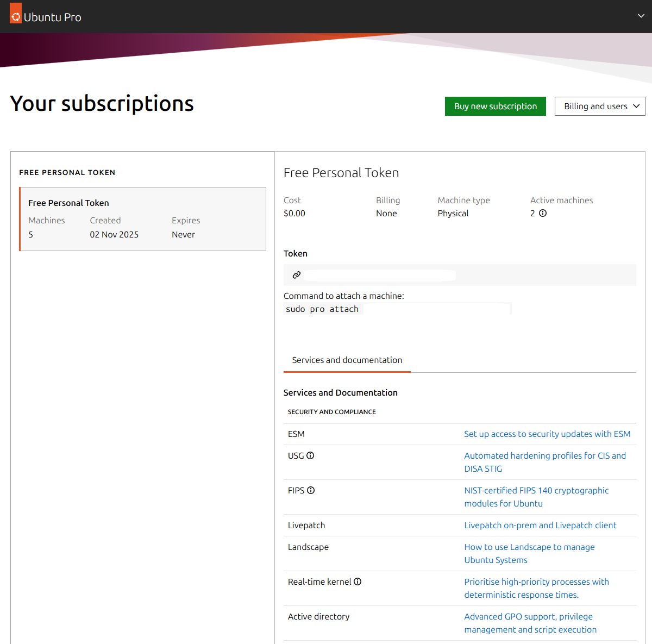This screenshot has width=652, height=644.
Task: Click the token copy link icon
Action: pyautogui.click(x=297, y=275)
